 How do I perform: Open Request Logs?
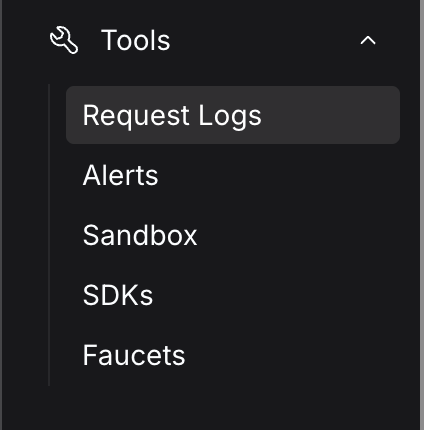pos(233,115)
